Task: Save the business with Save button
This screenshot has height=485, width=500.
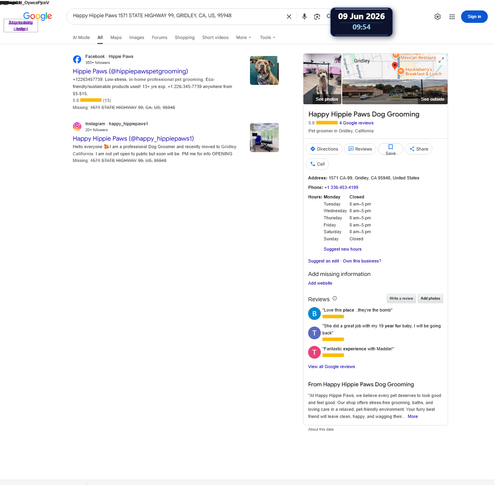Action: (391, 149)
